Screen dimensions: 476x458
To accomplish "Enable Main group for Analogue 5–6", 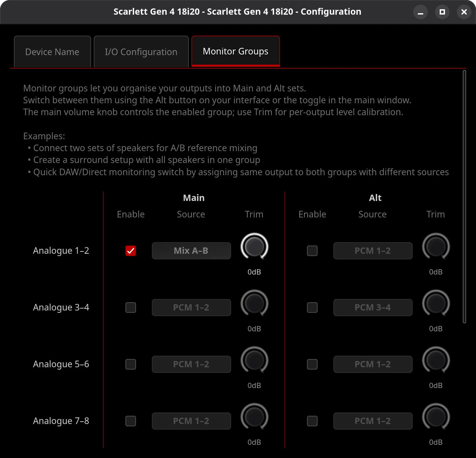I will coord(131,364).
